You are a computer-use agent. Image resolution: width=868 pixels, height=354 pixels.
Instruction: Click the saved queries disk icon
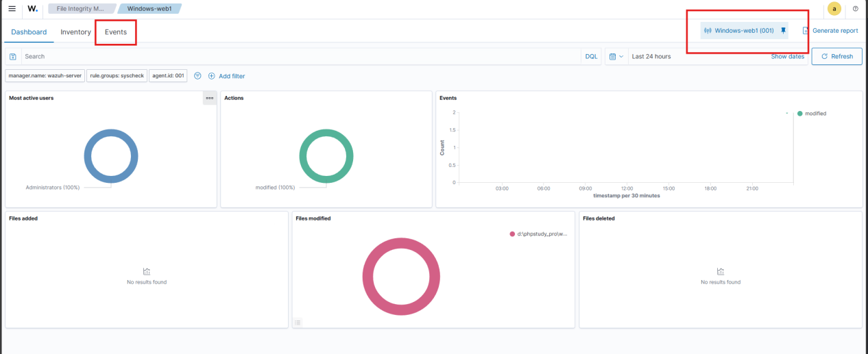(x=13, y=57)
